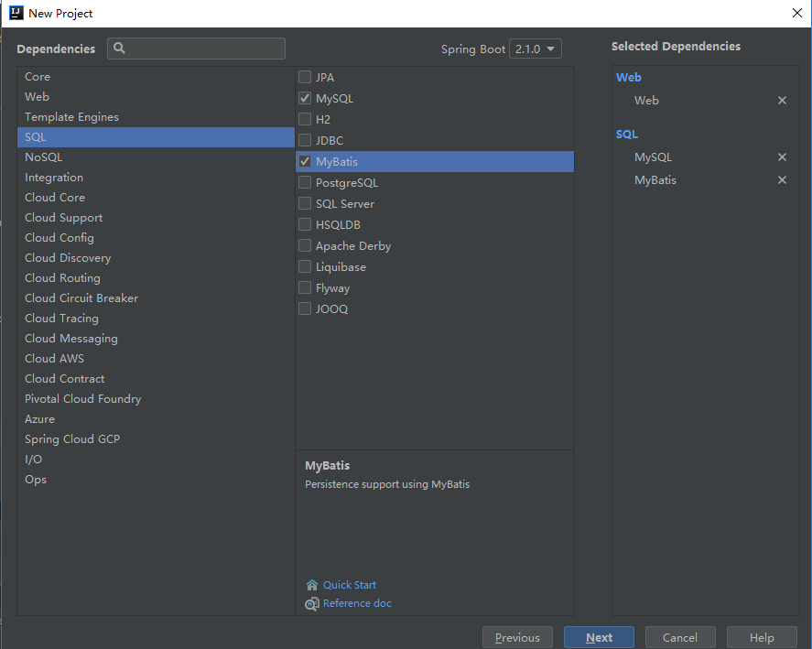Open the Template Engines category
Viewport: 812px width, 649px height.
(156, 117)
